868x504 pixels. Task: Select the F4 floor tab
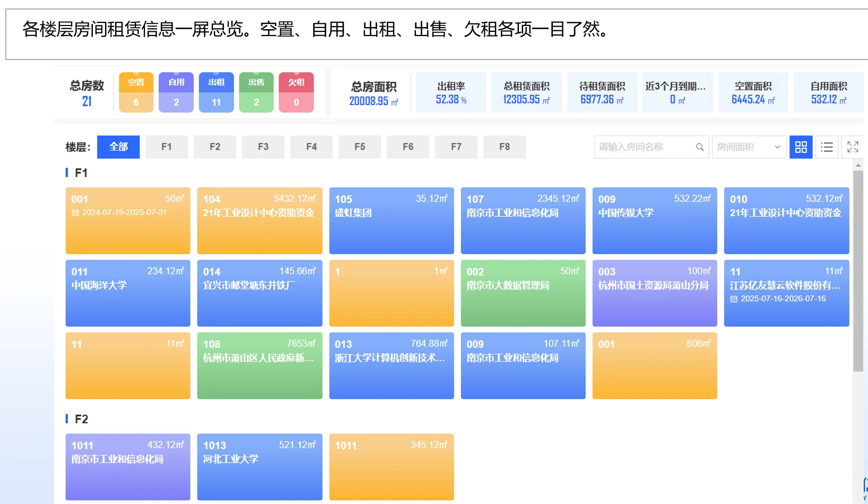(311, 147)
